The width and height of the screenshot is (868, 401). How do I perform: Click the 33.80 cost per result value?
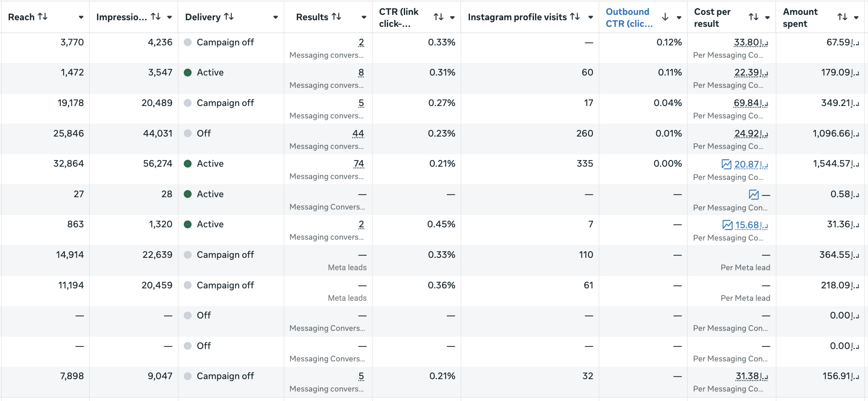(750, 42)
